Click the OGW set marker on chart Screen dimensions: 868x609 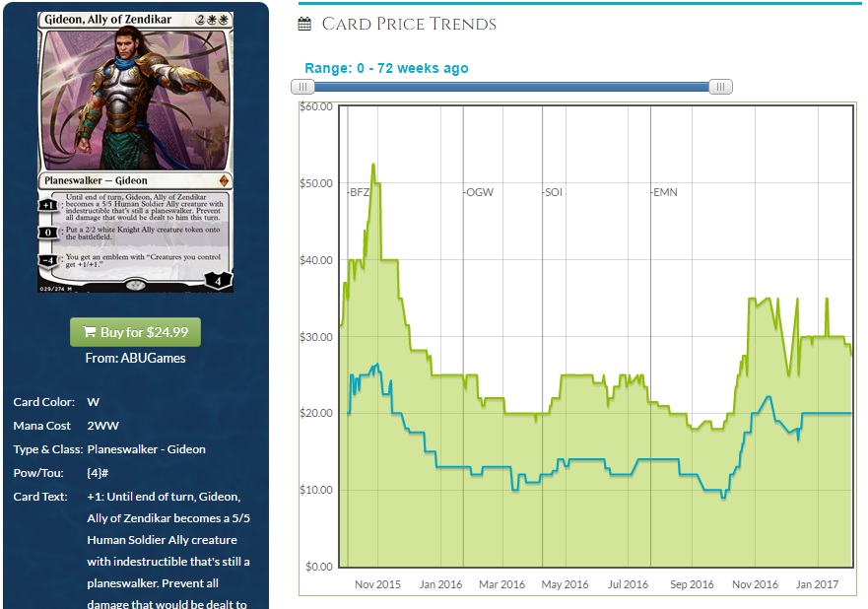(x=479, y=192)
